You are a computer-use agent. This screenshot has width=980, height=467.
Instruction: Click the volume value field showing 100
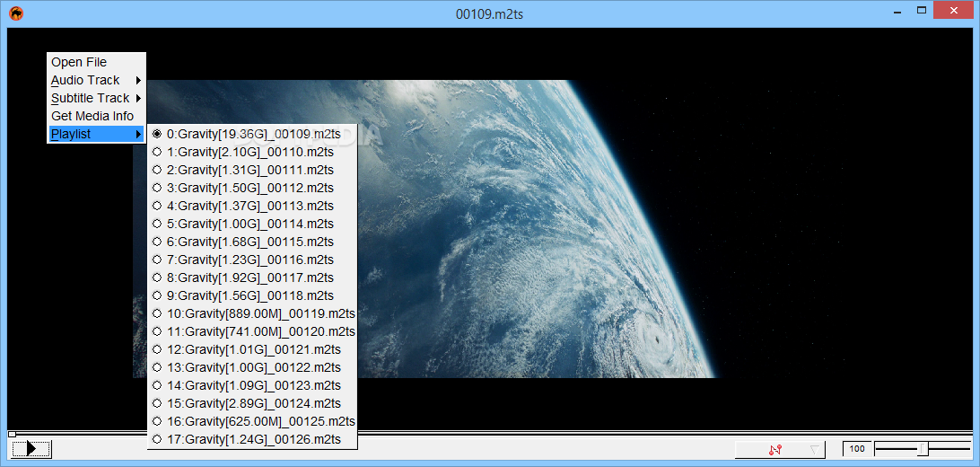pos(857,448)
